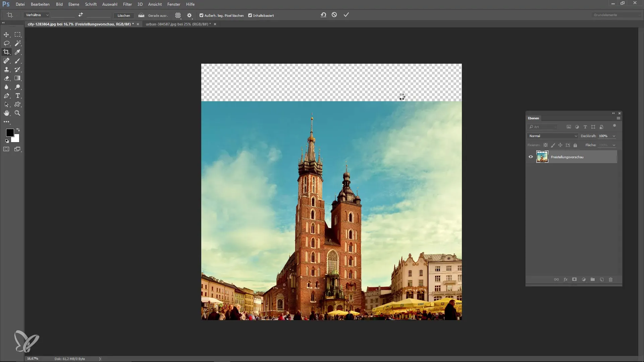Toggle Quick Mask mode
This screenshot has height=362, width=644.
[6, 149]
